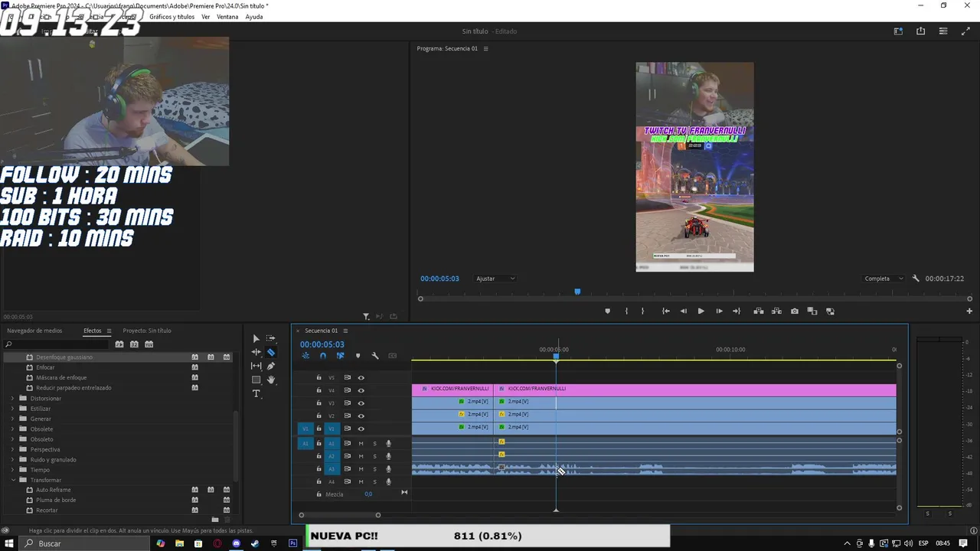The image size is (980, 551).
Task: Toggle snap in timeline (magnet)
Action: tap(323, 356)
